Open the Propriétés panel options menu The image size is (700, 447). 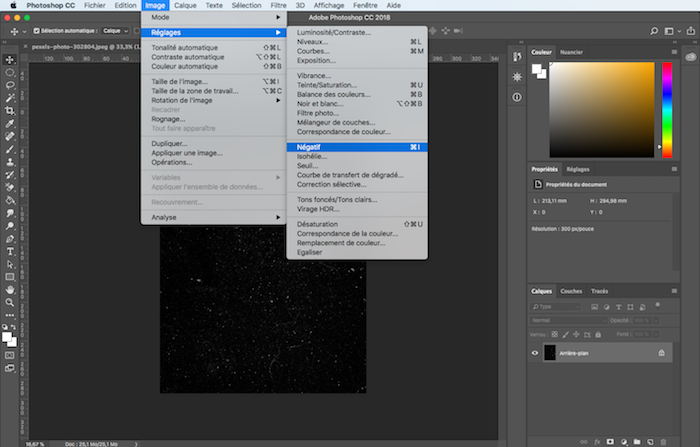[674, 169]
